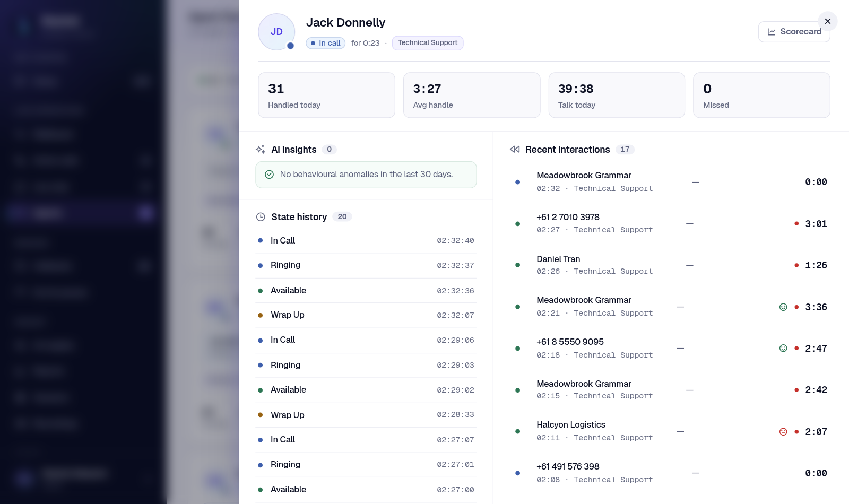Click the Recent interactions rewind icon

(515, 150)
